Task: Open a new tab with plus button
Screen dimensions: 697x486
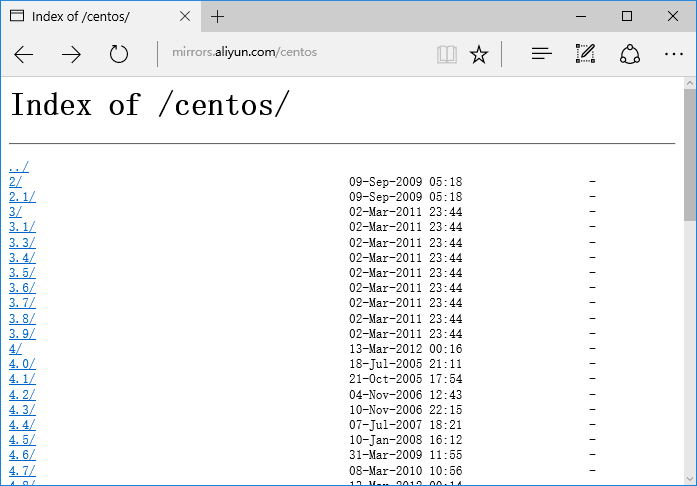Action: (217, 16)
